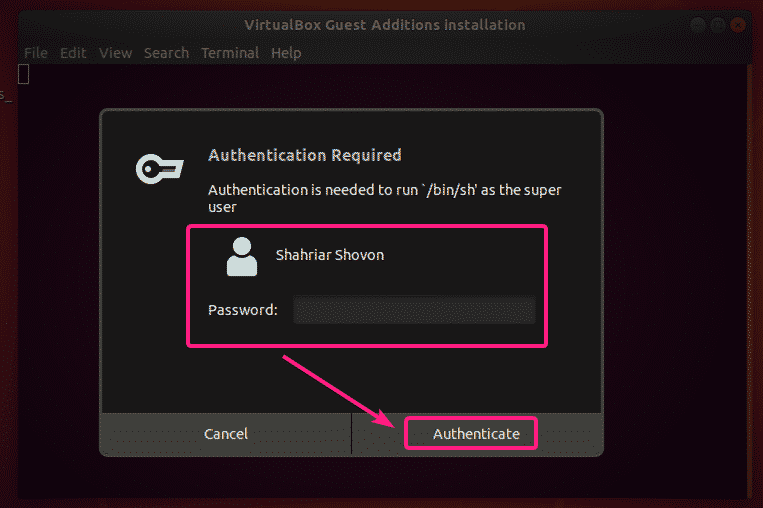Click the terminal text below the cursor
Image resolution: width=763 pixels, height=508 pixels.
tap(5, 95)
